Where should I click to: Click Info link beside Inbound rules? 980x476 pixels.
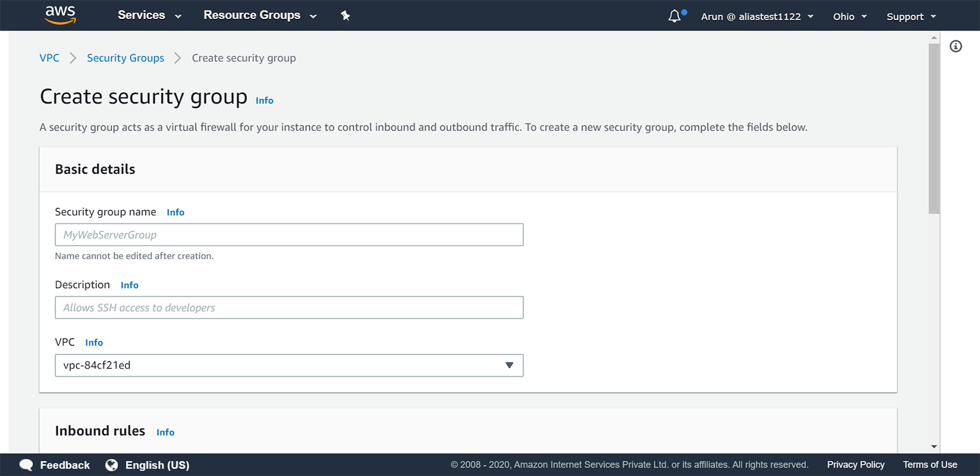pos(165,433)
